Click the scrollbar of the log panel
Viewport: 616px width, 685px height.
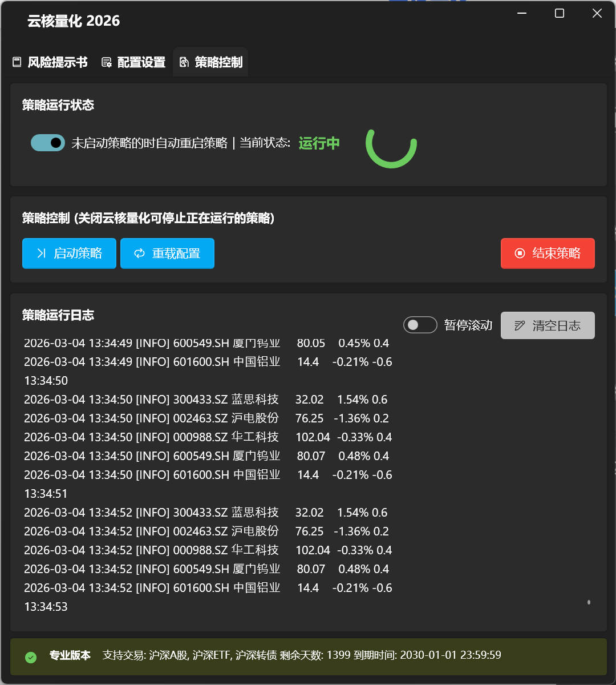point(589,602)
